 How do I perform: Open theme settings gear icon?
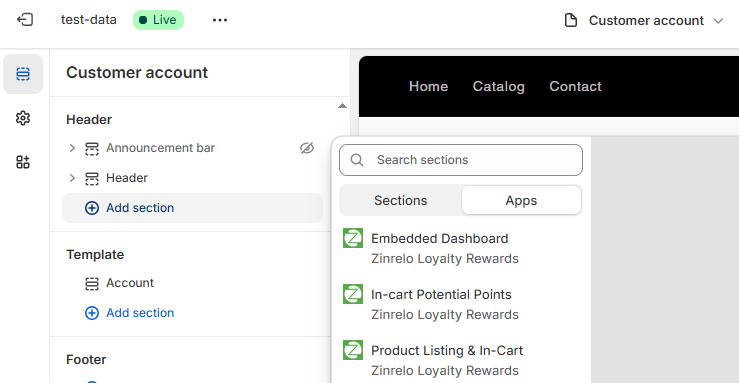[23, 118]
